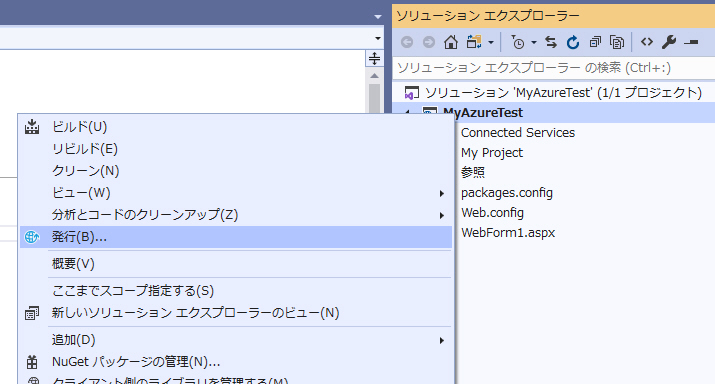Select packages.config file
715x384 pixels.
507,193
